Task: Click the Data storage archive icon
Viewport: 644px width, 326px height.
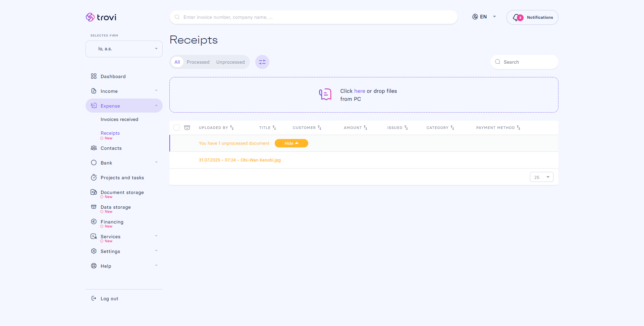Action: [x=94, y=207]
